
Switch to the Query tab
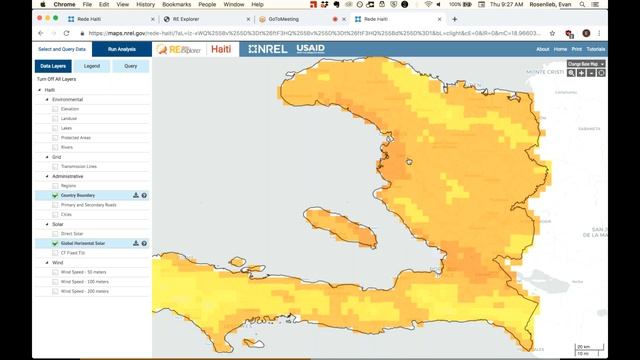click(131, 66)
